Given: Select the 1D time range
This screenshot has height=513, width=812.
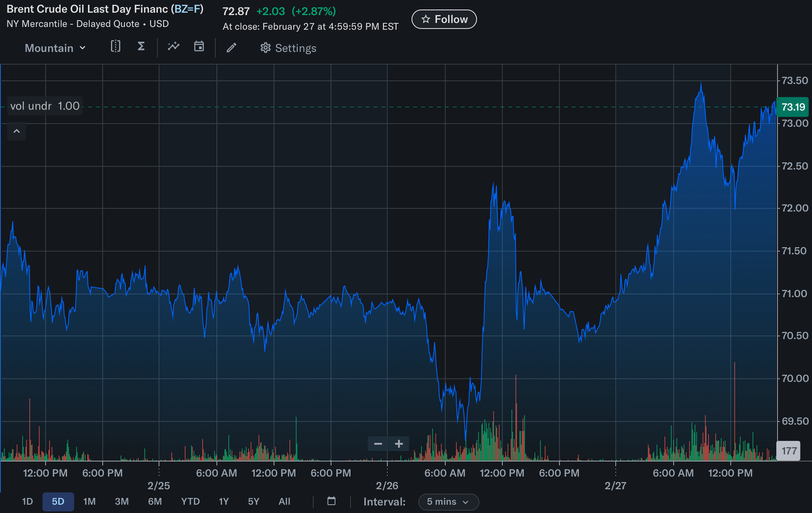Looking at the screenshot, I should pyautogui.click(x=27, y=502).
